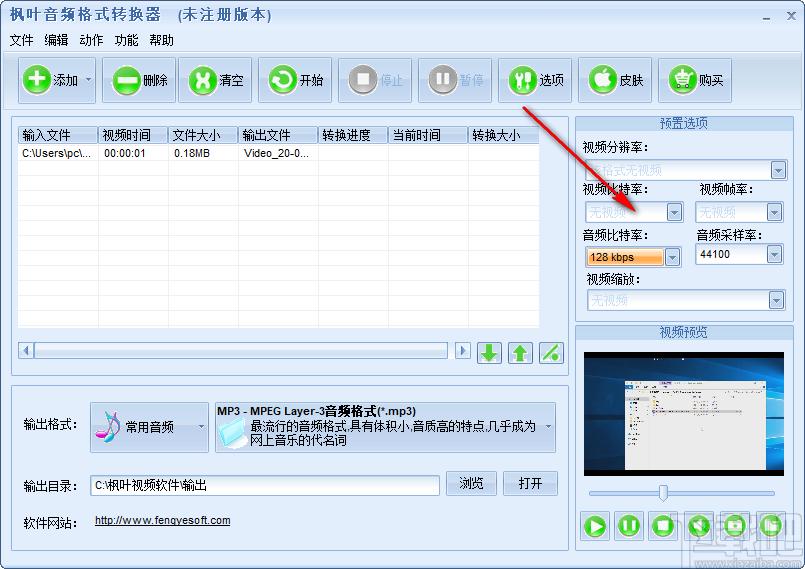805x569 pixels.
Task: Expand the 视频帧率 dropdown
Action: click(x=774, y=212)
